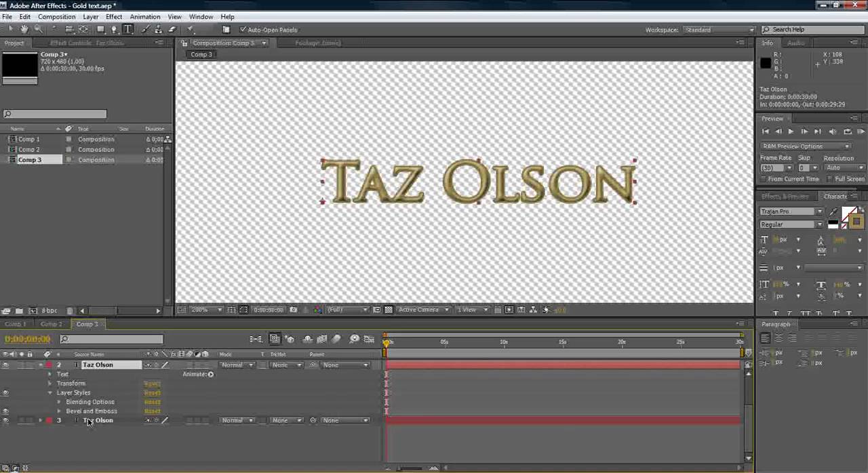Enable From Current Time checkbox
868x473 pixels.
tap(763, 179)
